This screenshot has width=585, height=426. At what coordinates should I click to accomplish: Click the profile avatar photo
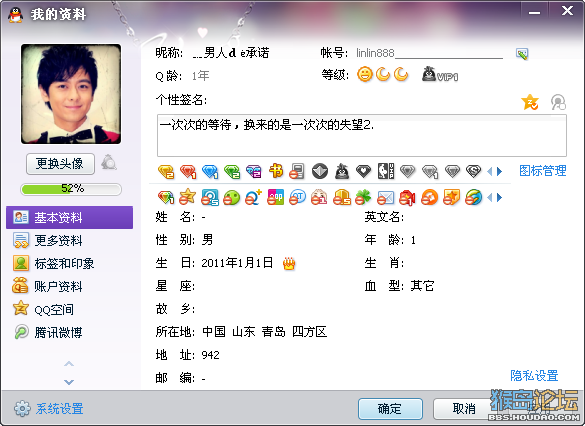71,94
